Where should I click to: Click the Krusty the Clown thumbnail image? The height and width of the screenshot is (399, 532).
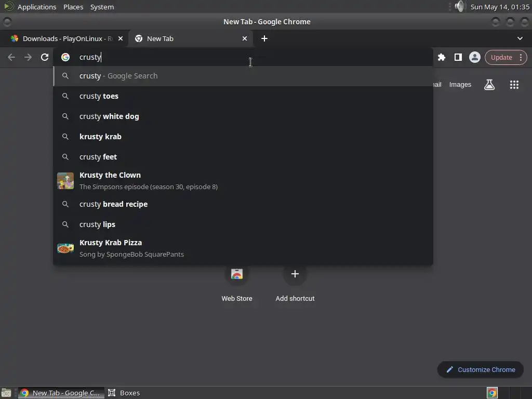65,180
